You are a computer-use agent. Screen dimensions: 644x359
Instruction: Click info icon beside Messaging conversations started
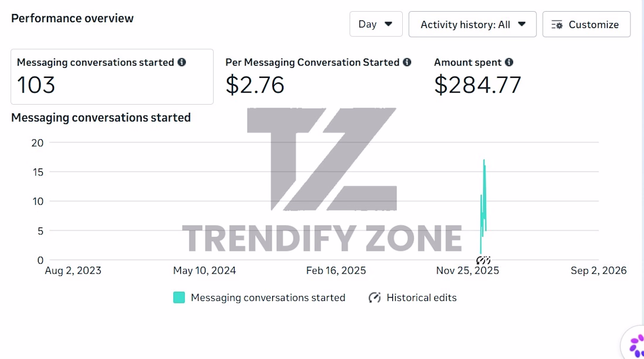coord(181,62)
